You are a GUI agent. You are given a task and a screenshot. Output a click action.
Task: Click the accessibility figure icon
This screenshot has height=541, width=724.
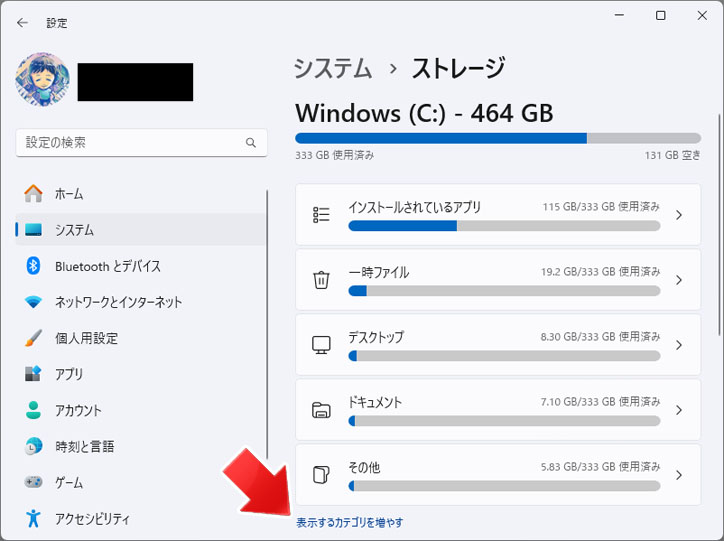pyautogui.click(x=33, y=518)
